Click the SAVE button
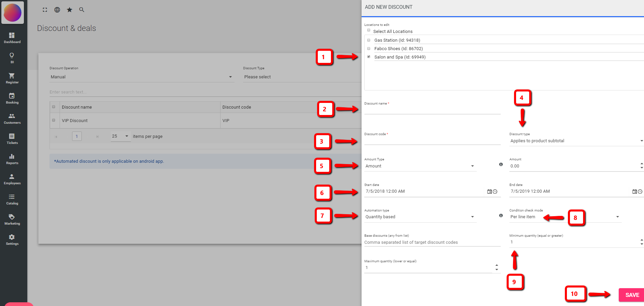 [x=632, y=295]
